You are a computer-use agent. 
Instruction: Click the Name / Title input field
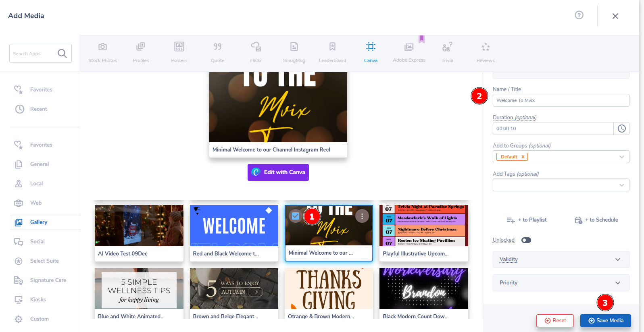coord(561,100)
